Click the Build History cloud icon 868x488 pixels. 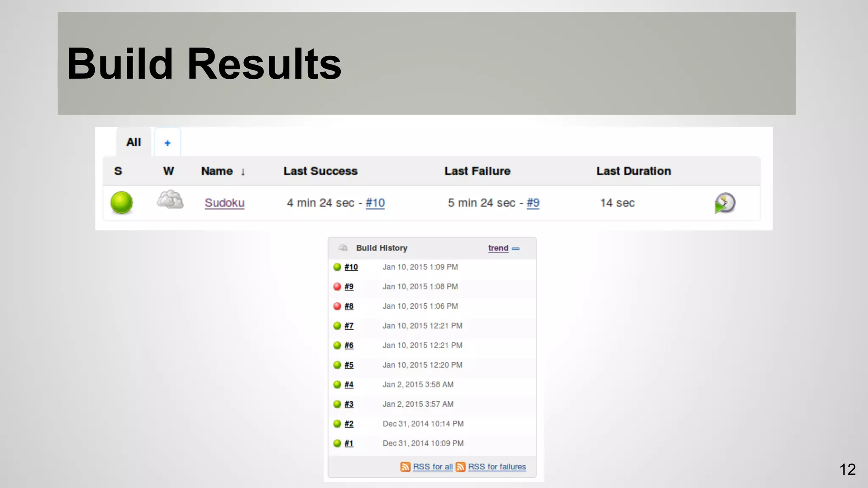[x=343, y=248]
